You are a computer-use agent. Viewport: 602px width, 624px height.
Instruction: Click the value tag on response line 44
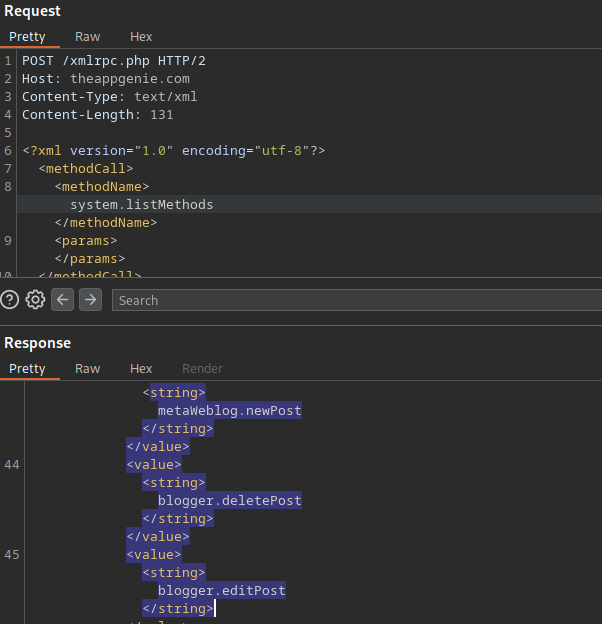click(x=154, y=464)
